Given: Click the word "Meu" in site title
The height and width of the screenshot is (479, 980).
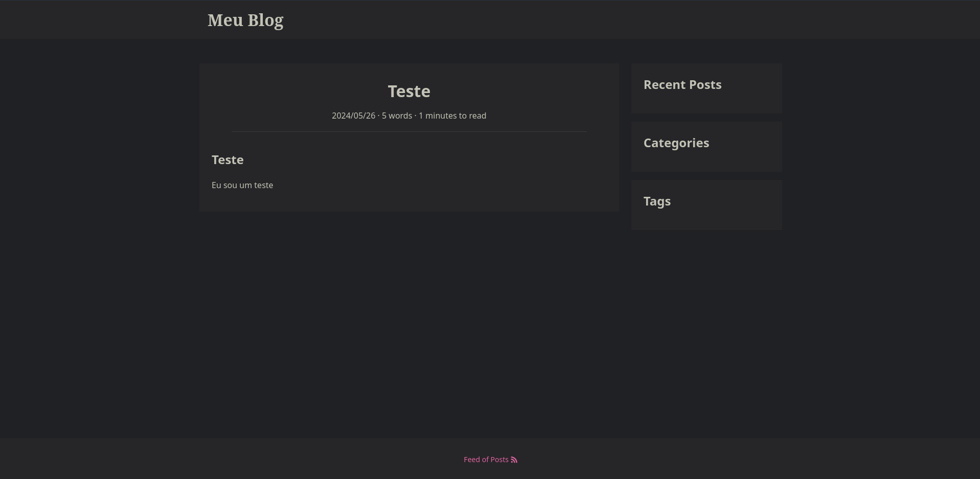Looking at the screenshot, I should pyautogui.click(x=225, y=20).
